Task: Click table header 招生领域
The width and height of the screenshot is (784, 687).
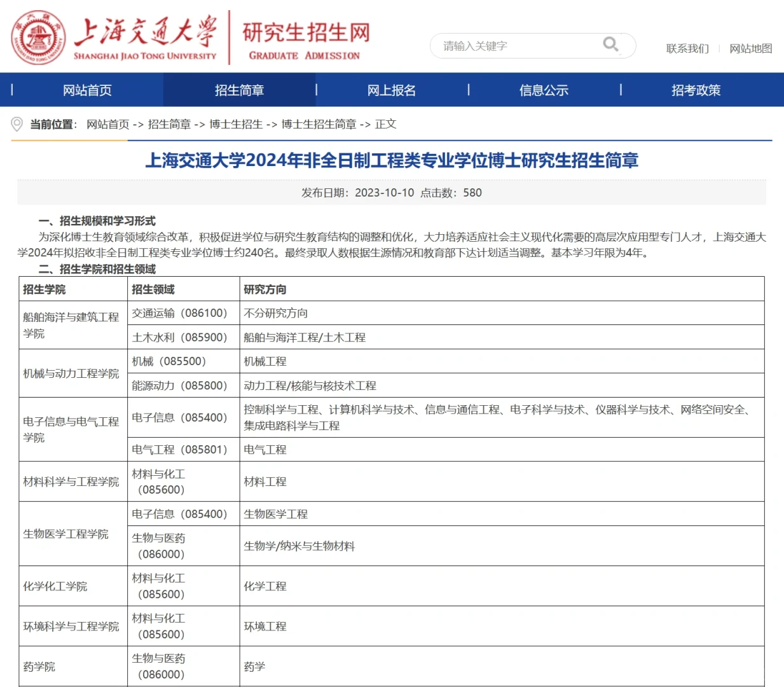Action: click(x=184, y=289)
